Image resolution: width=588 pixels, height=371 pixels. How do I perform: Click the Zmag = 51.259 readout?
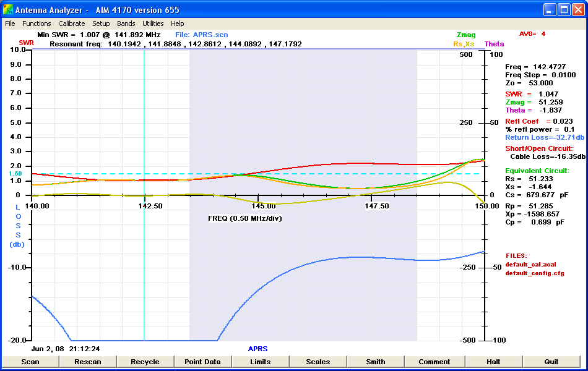tap(534, 102)
